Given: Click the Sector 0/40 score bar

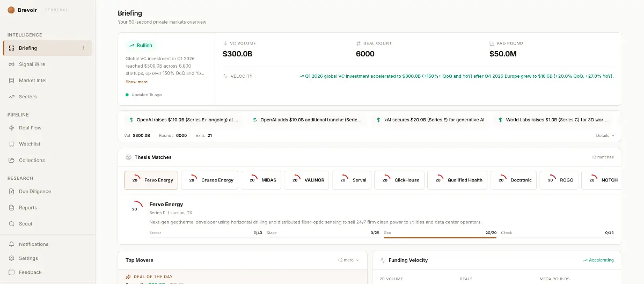Looking at the screenshot, I should (x=206, y=234).
